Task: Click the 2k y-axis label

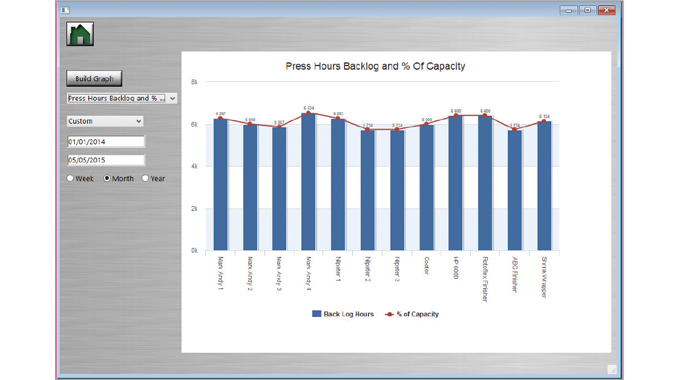Action: (194, 209)
